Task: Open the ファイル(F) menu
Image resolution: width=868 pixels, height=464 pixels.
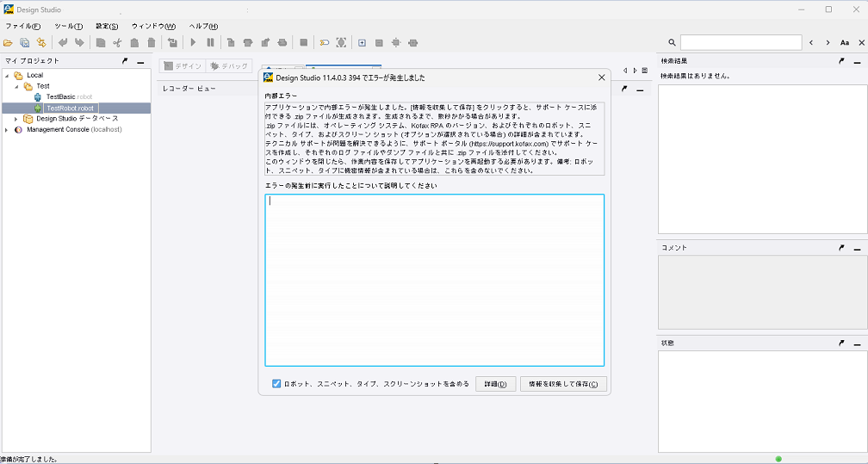Action: [x=22, y=26]
